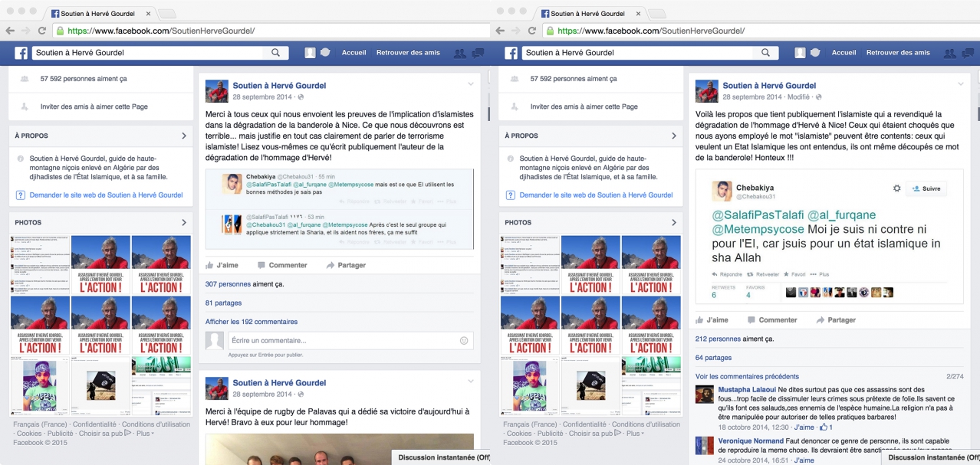Click Retrouver des amis in left window
980x465 pixels.
coord(408,53)
